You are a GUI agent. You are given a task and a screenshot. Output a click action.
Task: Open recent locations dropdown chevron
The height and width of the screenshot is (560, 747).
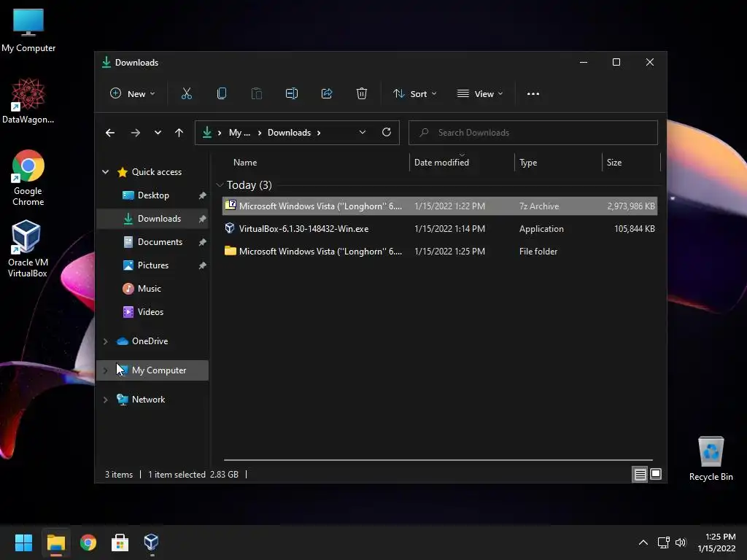point(158,133)
